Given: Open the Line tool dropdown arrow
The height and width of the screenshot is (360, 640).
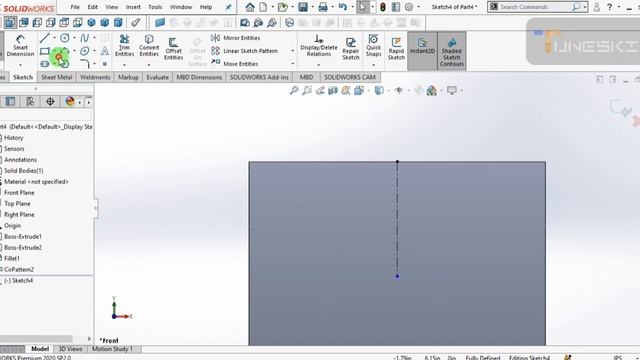Looking at the screenshot, I should tap(54, 38).
